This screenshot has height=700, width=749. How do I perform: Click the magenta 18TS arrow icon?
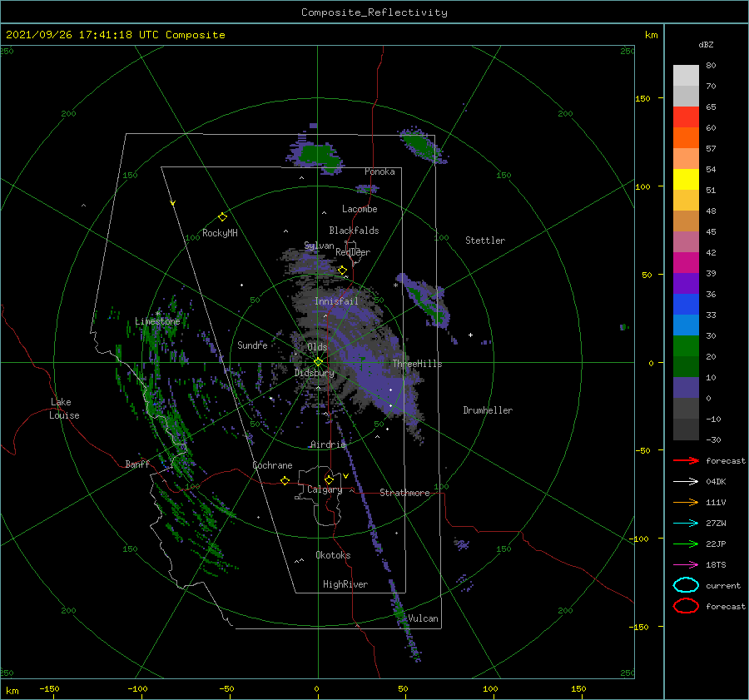tap(686, 565)
